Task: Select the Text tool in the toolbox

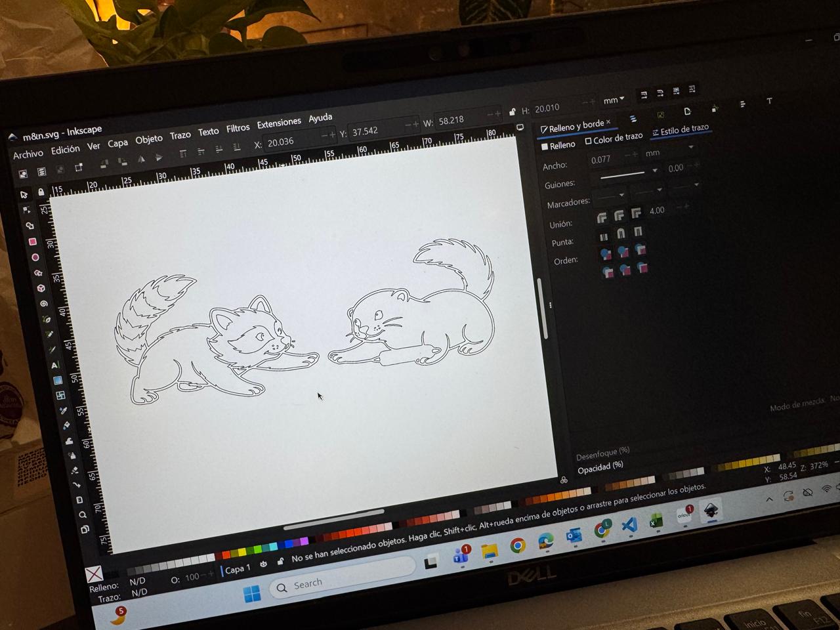Action: coord(54,365)
